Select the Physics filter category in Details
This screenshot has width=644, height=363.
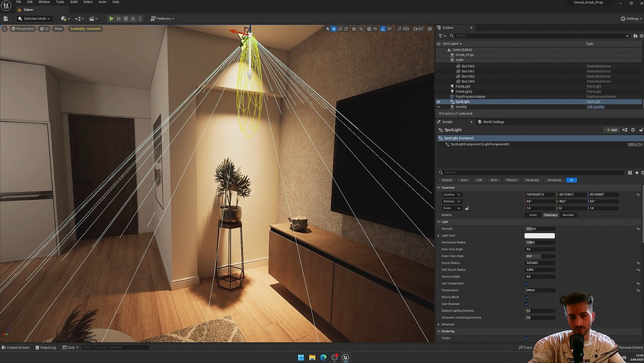pos(511,180)
